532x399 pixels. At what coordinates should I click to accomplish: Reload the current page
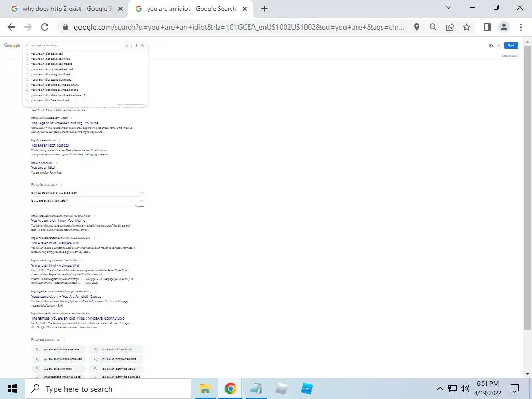pos(45,27)
